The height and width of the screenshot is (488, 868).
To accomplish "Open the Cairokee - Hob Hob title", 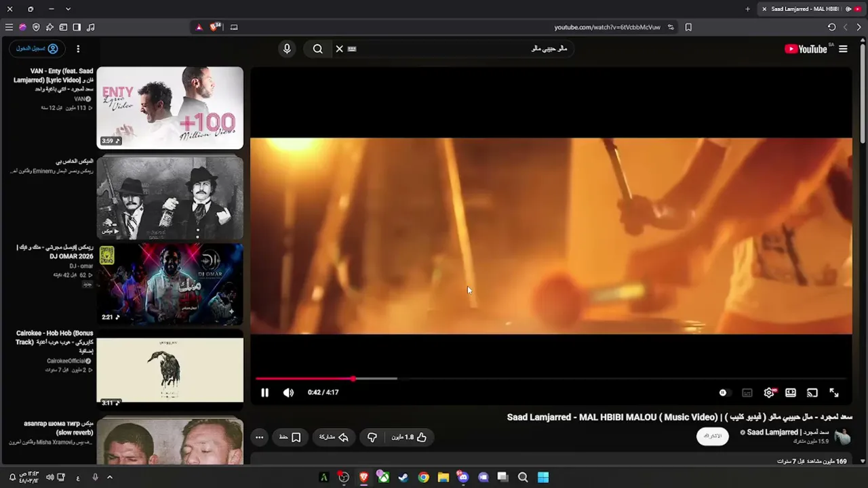I will pos(54,342).
